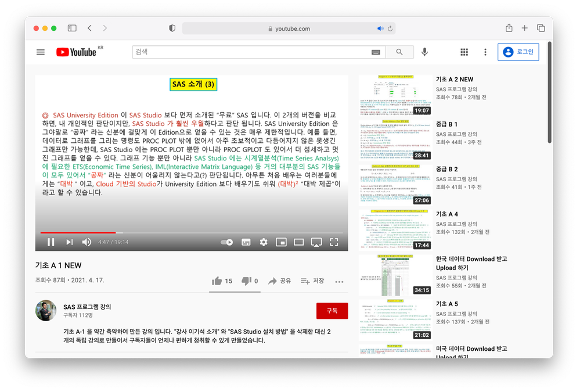580x392 pixels.
Task: Open the 중급 B 2 video thumbnail
Action: pyautogui.click(x=395, y=185)
